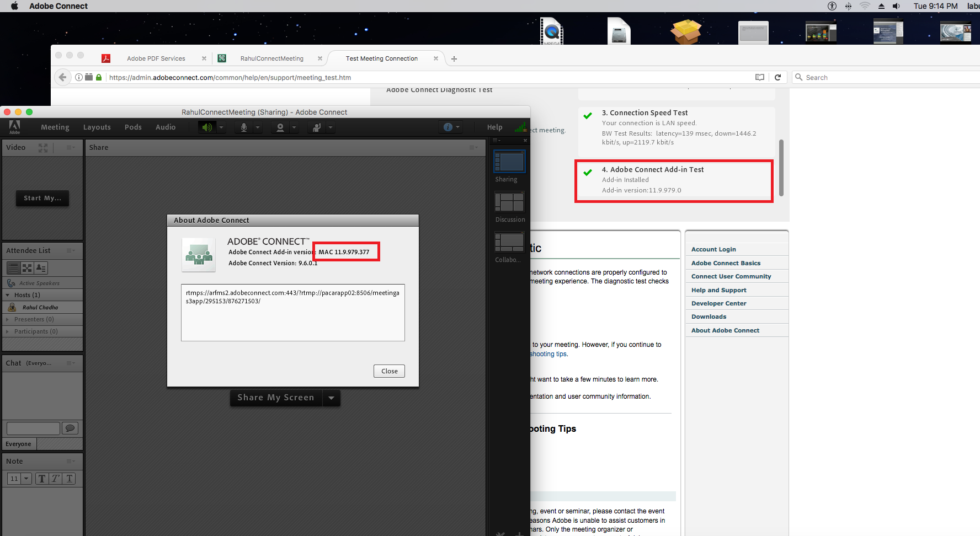Open the Help menu in Adobe Connect

(x=495, y=127)
